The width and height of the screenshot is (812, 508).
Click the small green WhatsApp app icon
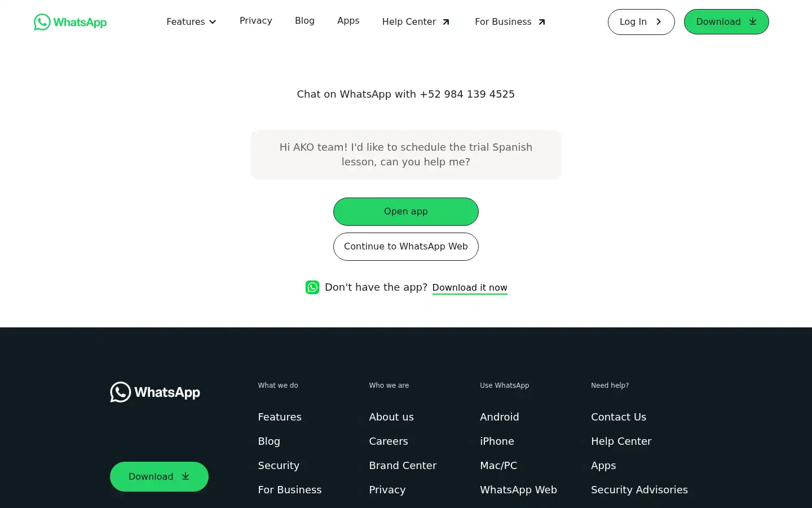[312, 287]
